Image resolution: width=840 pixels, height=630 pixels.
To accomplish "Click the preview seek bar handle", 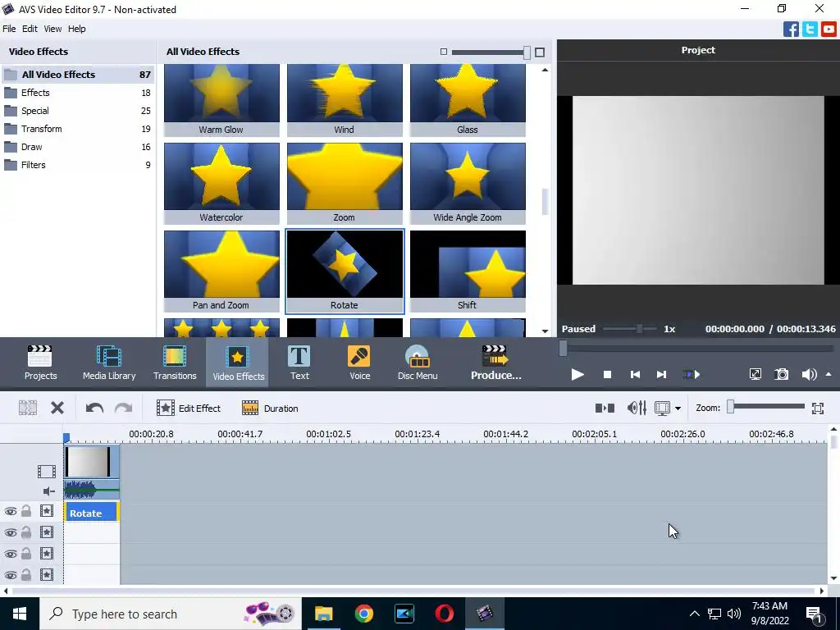I will point(563,348).
